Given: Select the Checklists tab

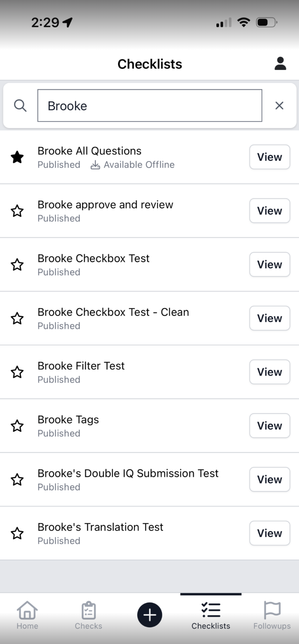Looking at the screenshot, I should (x=211, y=615).
